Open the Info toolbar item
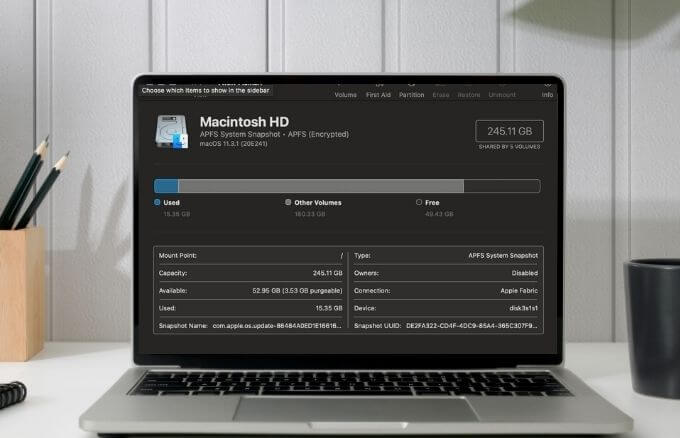 tap(547, 94)
